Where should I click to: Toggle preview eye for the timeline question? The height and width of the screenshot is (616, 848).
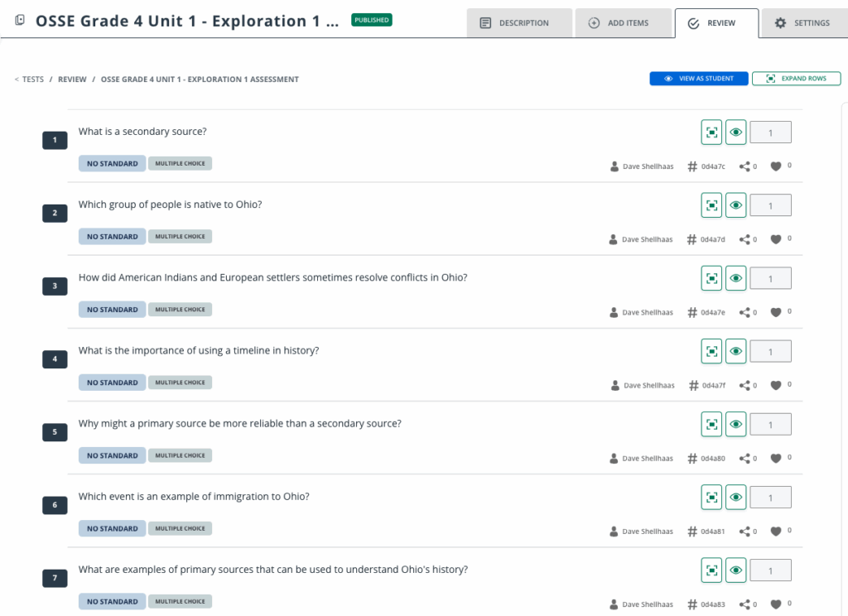pyautogui.click(x=735, y=351)
